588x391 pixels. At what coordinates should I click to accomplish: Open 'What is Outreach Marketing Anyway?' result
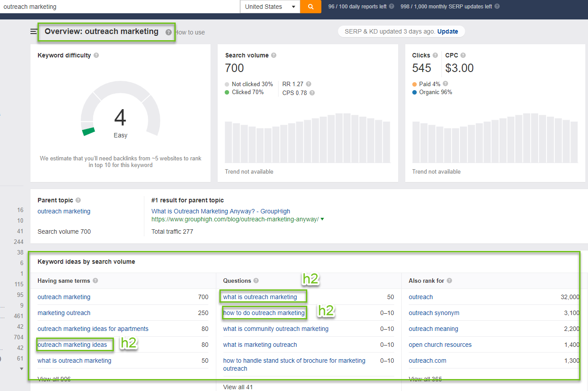220,211
